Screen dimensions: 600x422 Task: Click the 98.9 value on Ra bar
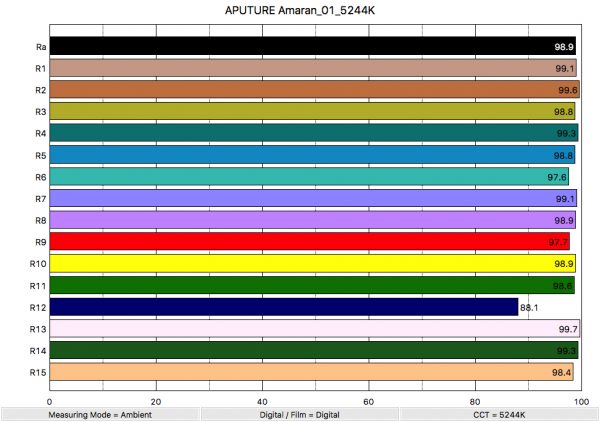pos(564,47)
